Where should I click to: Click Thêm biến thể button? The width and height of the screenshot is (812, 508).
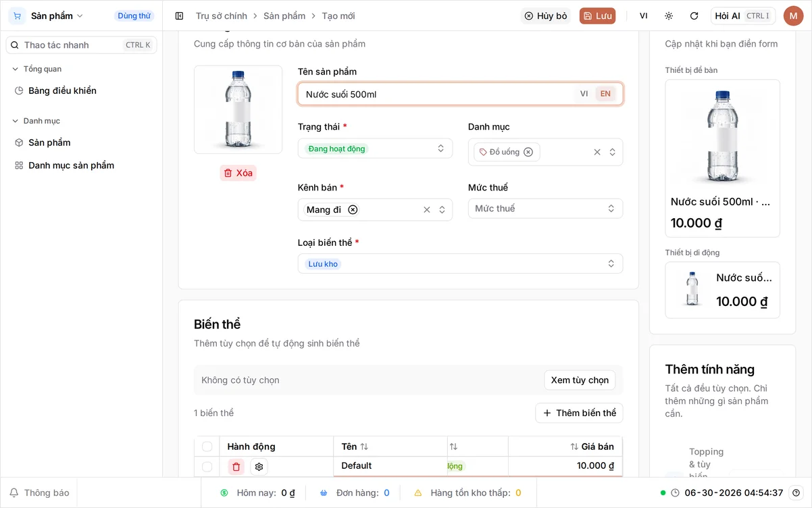[x=579, y=413]
